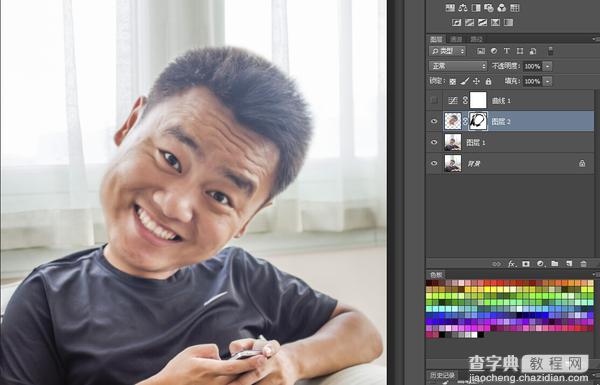Create new fill or adjustment layer icon
Screen dimensions: 600x385
[x=540, y=264]
